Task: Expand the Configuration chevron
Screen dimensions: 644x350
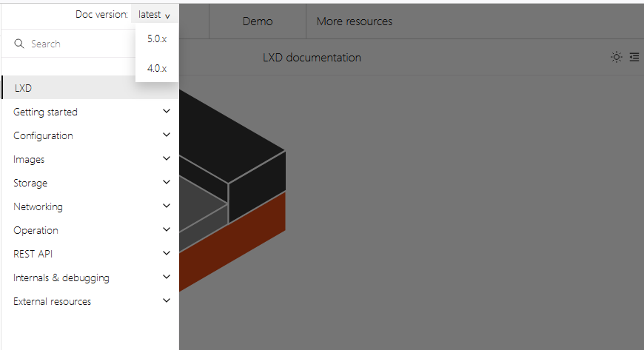Action: coord(167,135)
